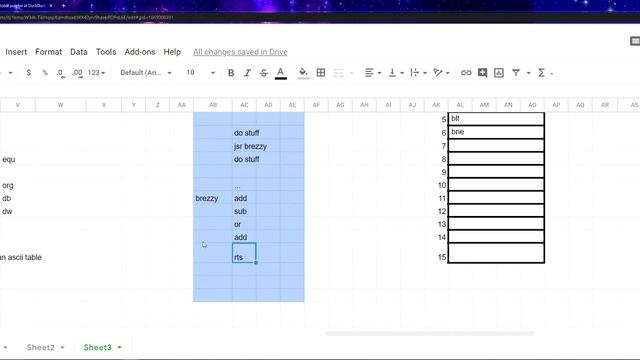Image resolution: width=640 pixels, height=360 pixels.
Task: Open Sheet3 tab dropdown arrow
Action: pyautogui.click(x=120, y=348)
